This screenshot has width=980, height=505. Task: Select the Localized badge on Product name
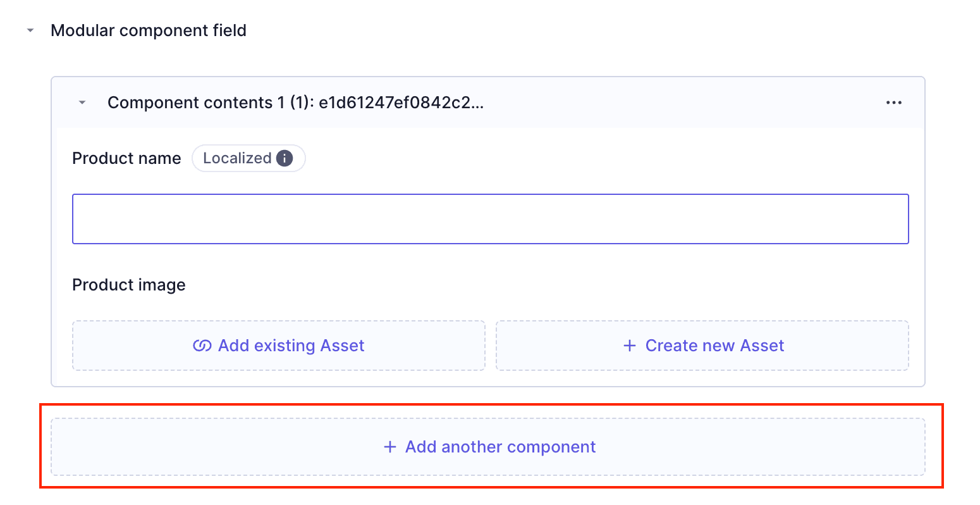click(248, 158)
